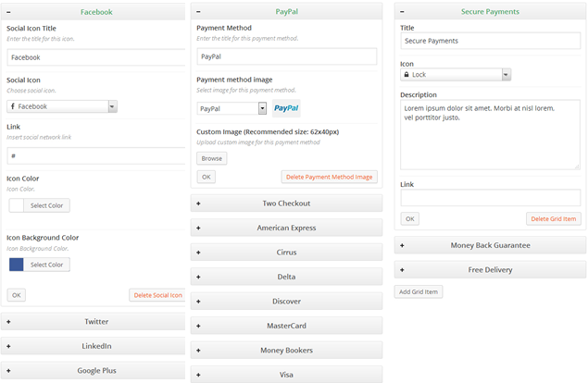Click the Add Grid Item button
This screenshot has width=588, height=383.
pyautogui.click(x=419, y=291)
